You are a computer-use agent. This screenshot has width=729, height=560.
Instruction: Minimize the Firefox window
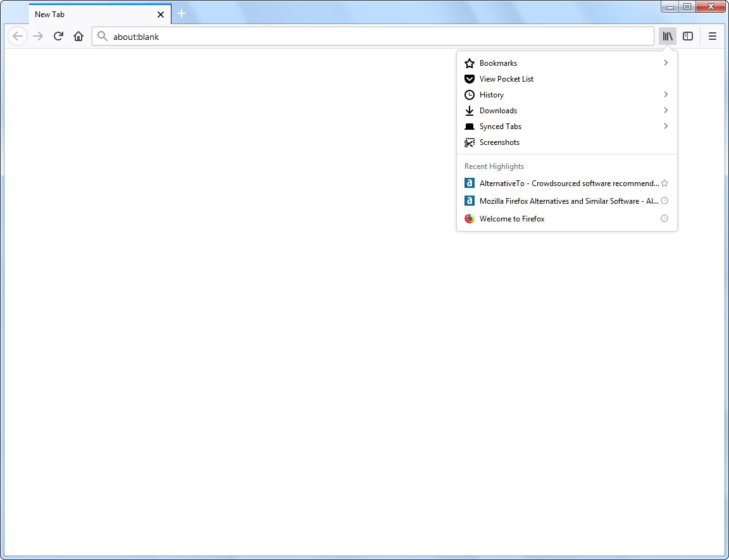[x=670, y=7]
